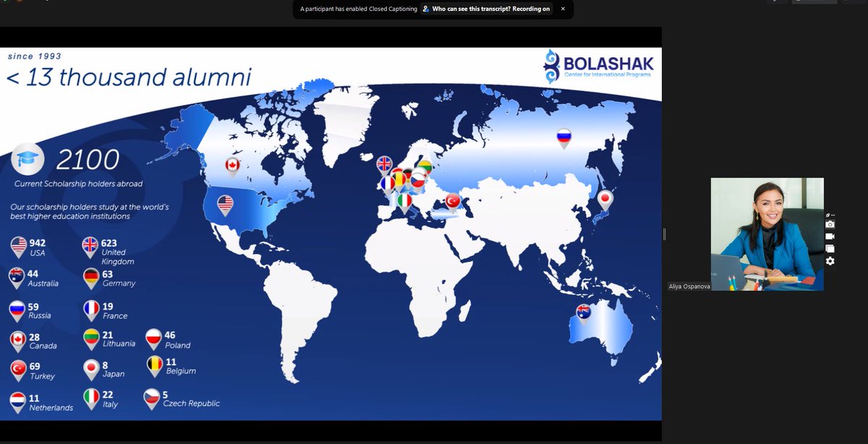Click the 'Our scholarship holders study' paragraph

point(90,211)
